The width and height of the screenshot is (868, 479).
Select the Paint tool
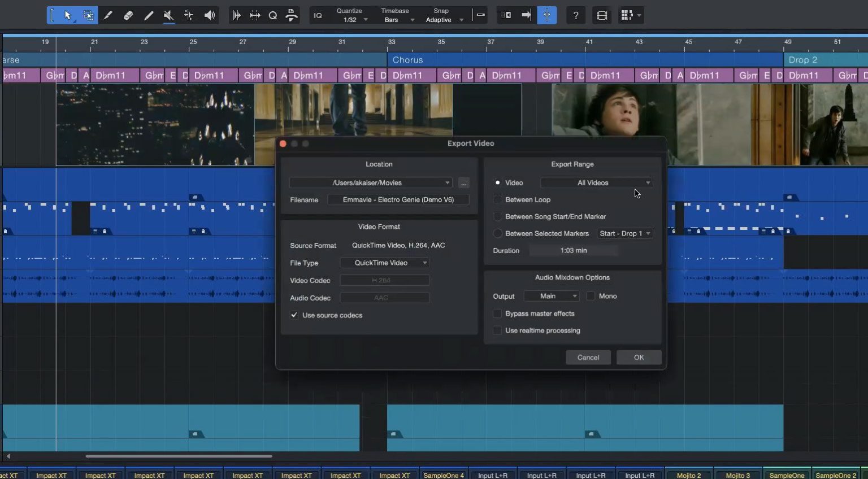click(108, 15)
